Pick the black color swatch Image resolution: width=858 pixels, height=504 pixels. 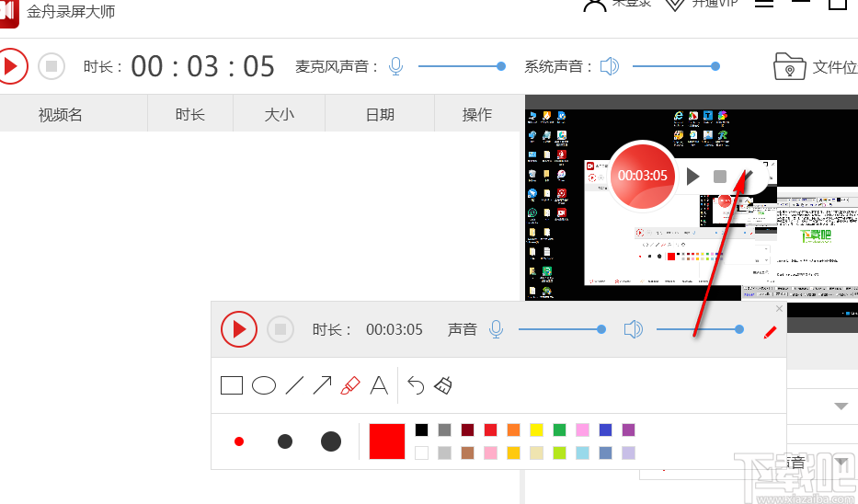tap(421, 430)
